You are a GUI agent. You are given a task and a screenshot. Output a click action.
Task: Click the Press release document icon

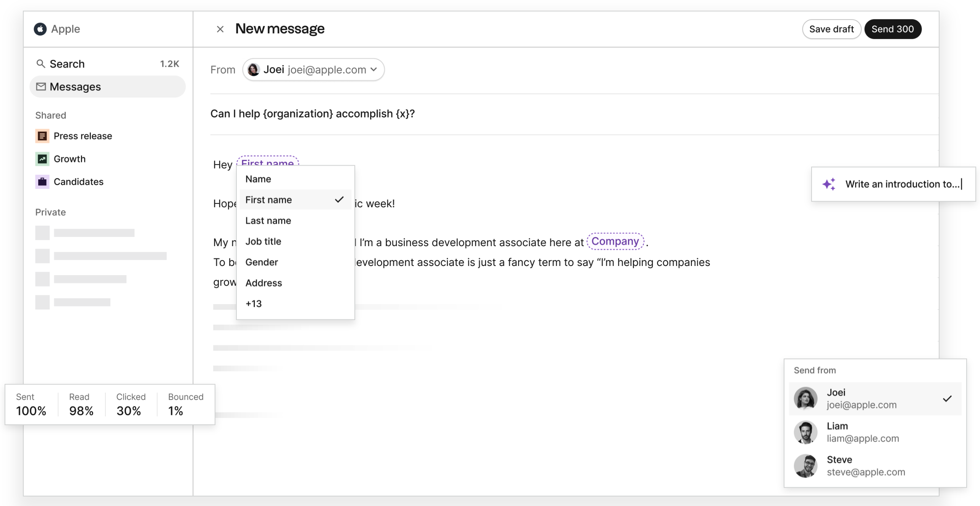pyautogui.click(x=42, y=136)
